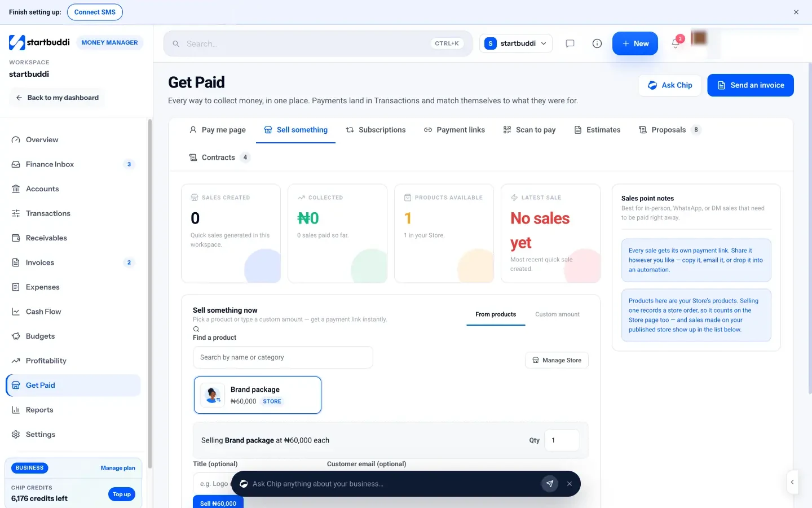Viewport: 812px width, 508px height.
Task: Click the info circle icon
Action: click(x=597, y=43)
